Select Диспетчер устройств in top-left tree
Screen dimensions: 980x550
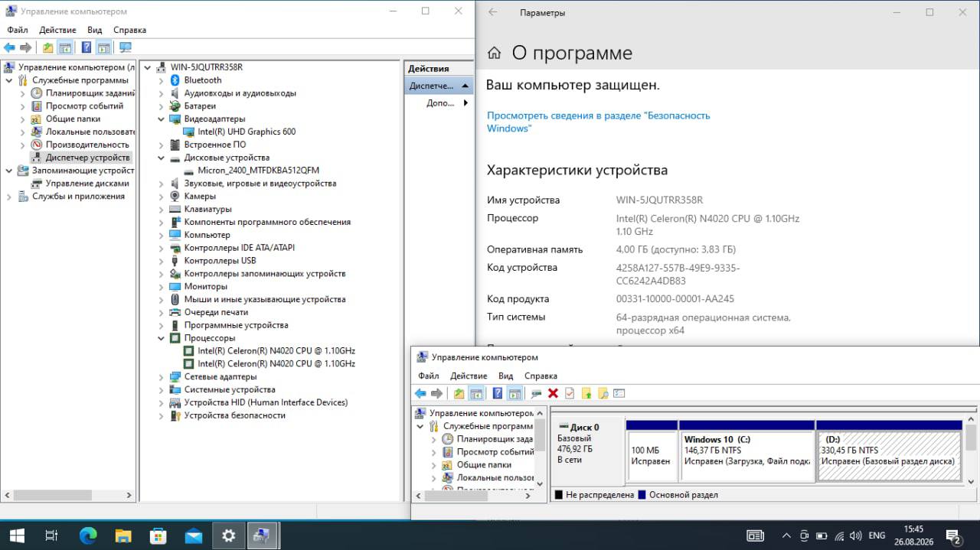pos(87,158)
